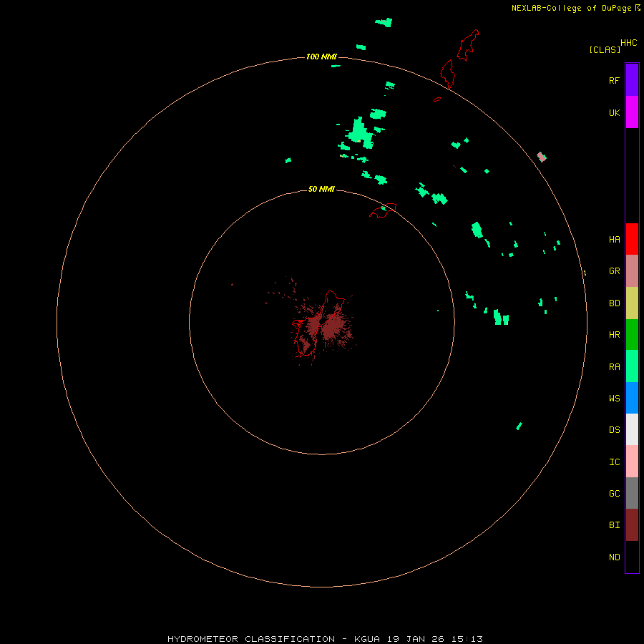Viewport: 644px width, 644px height.
Task: Click the IC legend label
Action: click(615, 462)
